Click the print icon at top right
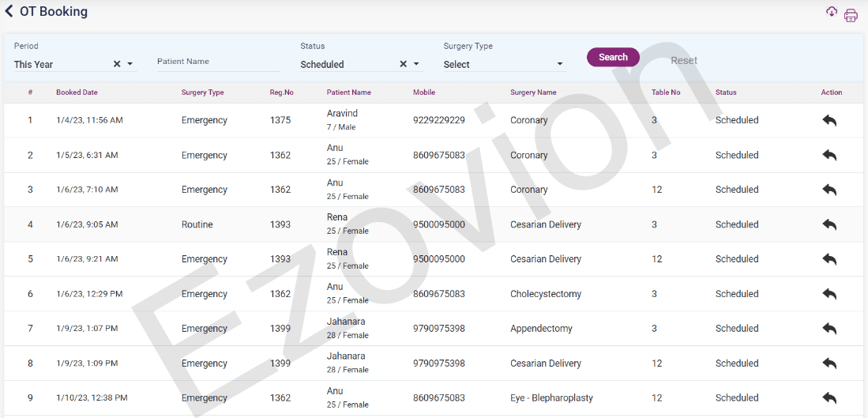Viewport: 868px width, 418px height. pos(851,16)
